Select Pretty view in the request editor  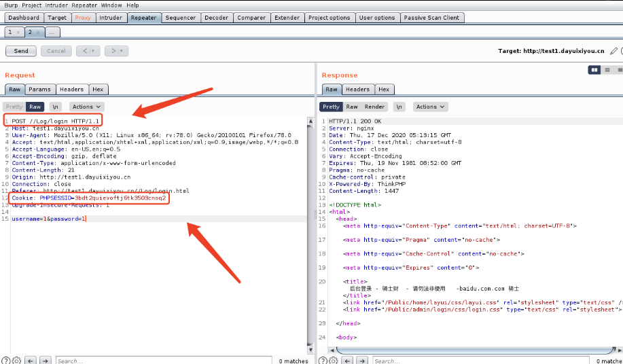pos(14,107)
